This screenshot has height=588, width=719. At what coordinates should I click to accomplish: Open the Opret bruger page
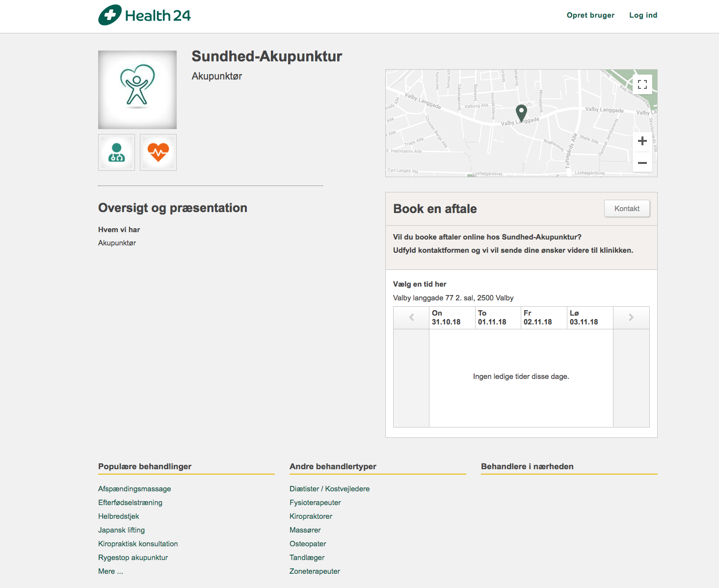click(x=590, y=15)
